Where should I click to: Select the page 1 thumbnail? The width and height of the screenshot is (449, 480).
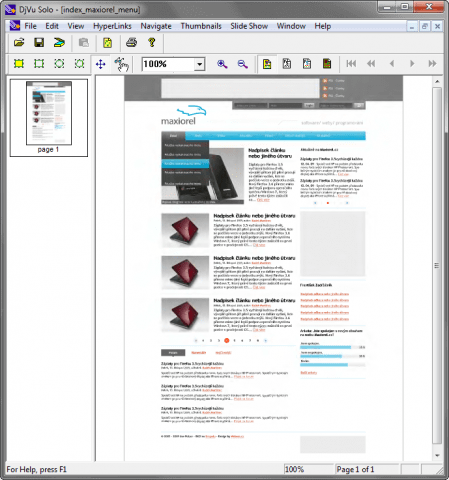pos(49,117)
